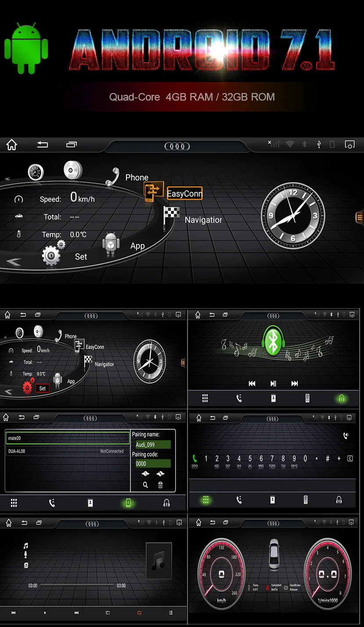Image resolution: width=364 pixels, height=627 pixels.
Task: Open EasyConn on the small home screen
Action: pyautogui.click(x=95, y=347)
